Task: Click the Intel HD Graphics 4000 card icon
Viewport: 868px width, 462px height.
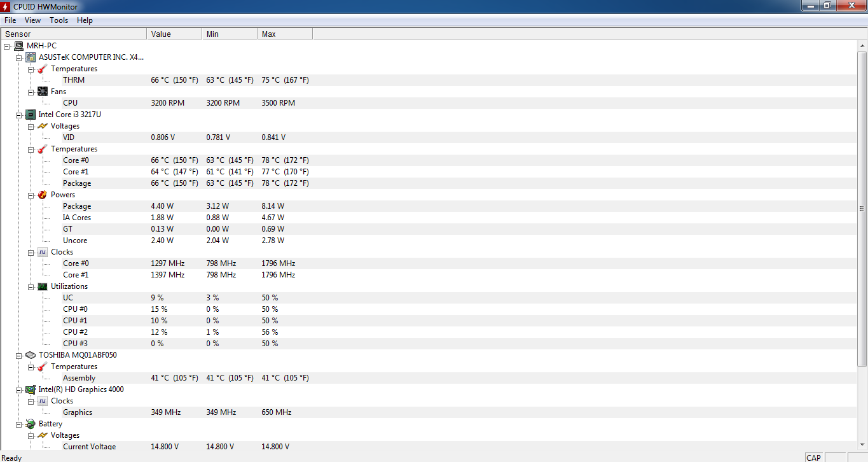Action: (x=31, y=389)
